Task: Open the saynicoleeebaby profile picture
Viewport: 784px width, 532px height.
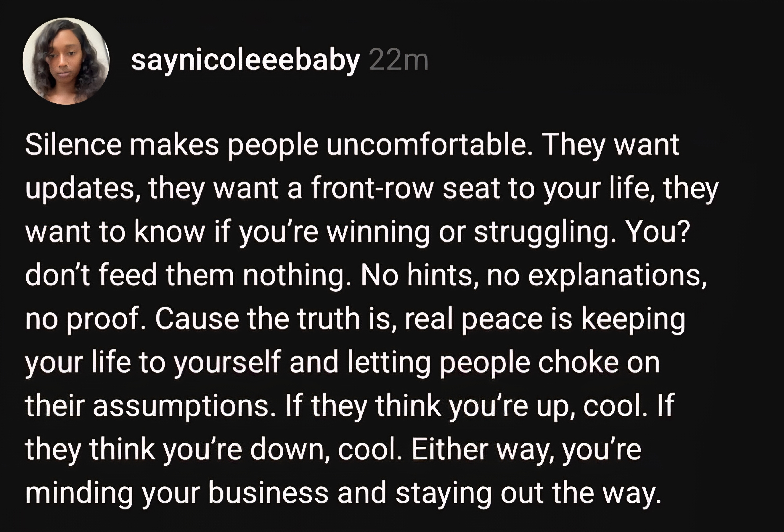Action: tap(66, 61)
